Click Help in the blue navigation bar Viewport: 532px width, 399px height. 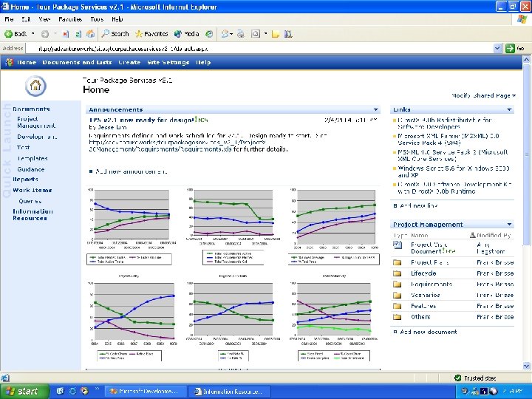[203, 62]
